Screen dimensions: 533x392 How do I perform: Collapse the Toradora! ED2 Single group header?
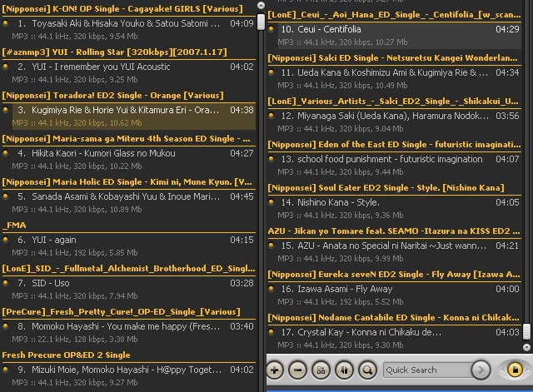(128, 95)
